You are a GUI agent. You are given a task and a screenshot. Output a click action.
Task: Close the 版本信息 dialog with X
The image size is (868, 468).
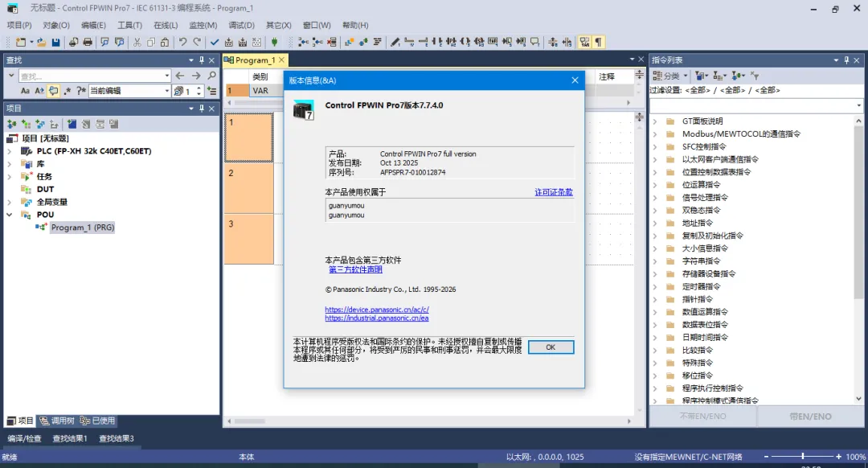575,80
